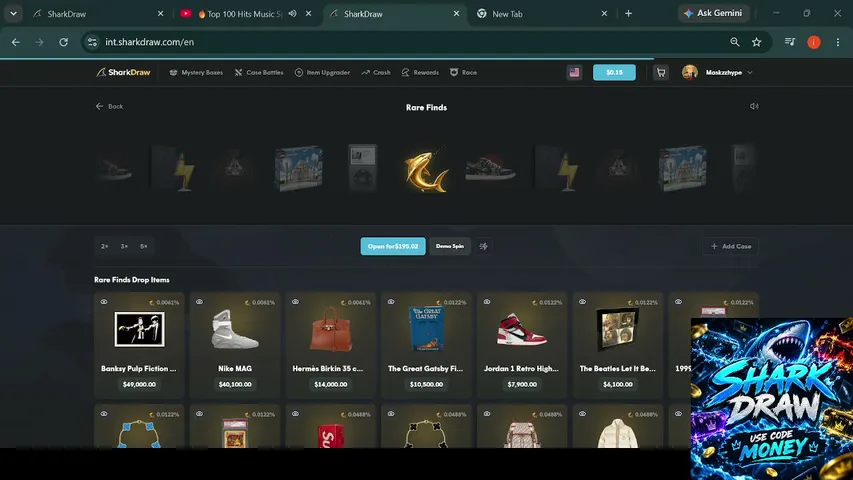Click The Great Gatsby book image
This screenshot has height=480, width=853.
(x=426, y=328)
